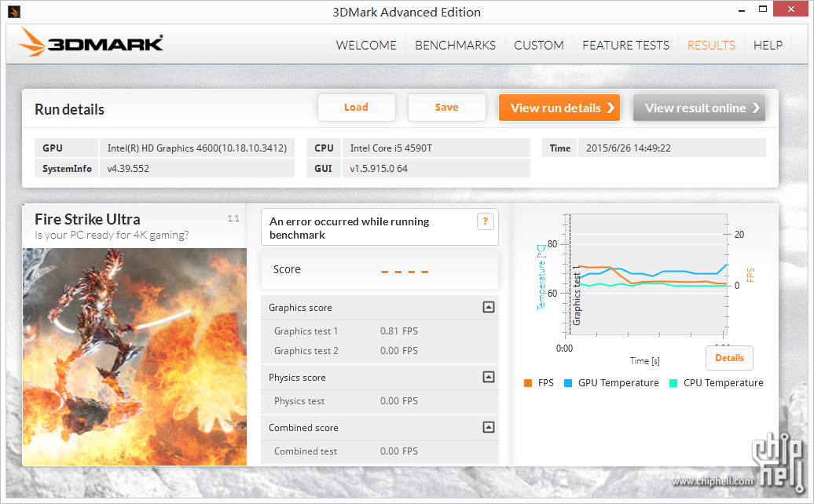814x504 pixels.
Task: Open the FEATURE TESTS tab
Action: pos(625,45)
